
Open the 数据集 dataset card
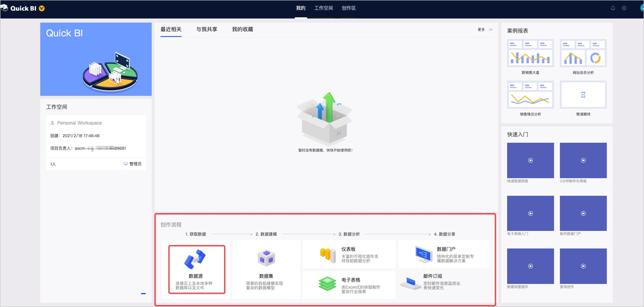point(266,269)
